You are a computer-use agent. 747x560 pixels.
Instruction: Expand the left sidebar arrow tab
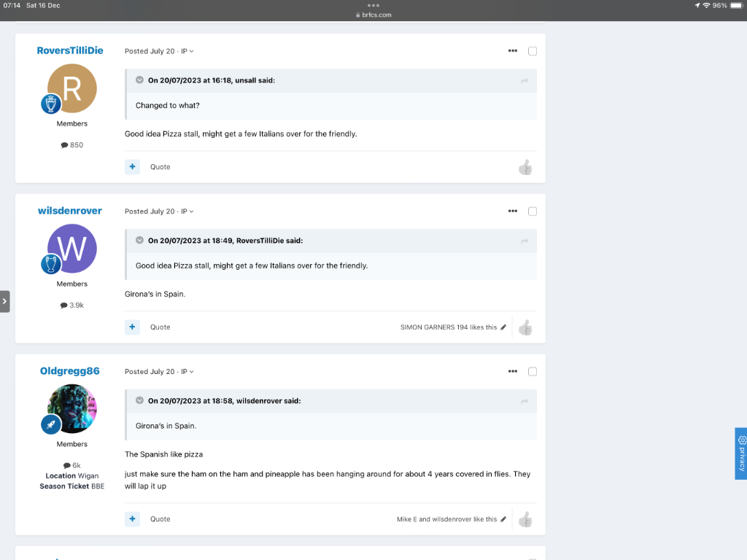tap(4, 301)
